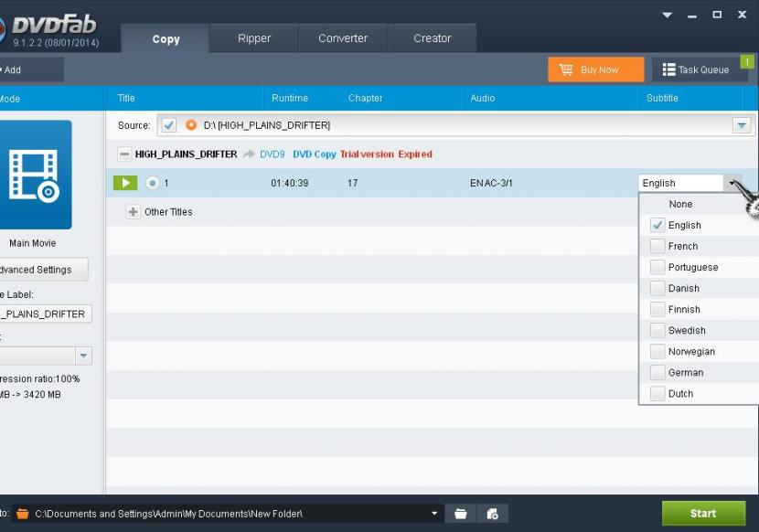
Task: Click the orange folder icon by output path
Action: 22,514
